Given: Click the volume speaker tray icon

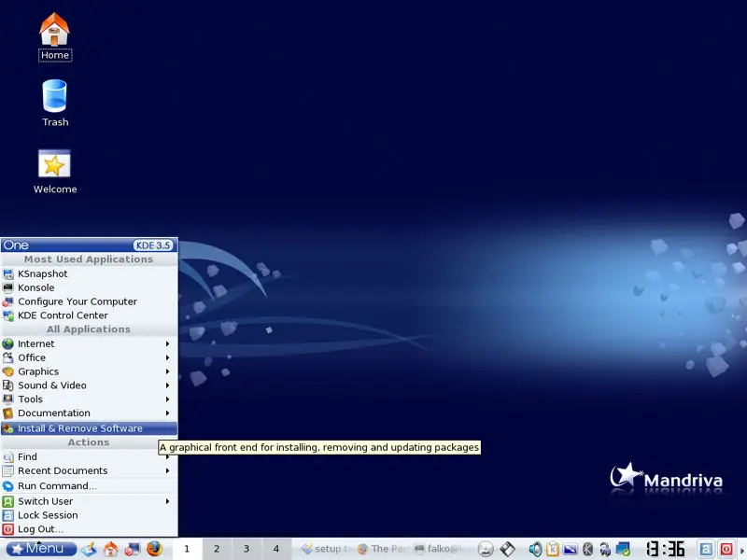Looking at the screenshot, I should click(x=535, y=550).
